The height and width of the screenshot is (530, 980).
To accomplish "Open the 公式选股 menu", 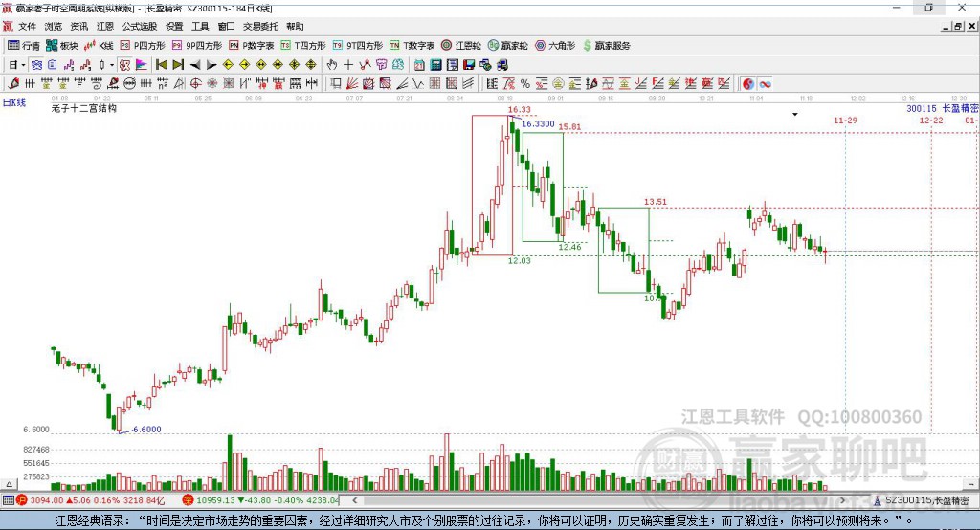I will 140,26.
